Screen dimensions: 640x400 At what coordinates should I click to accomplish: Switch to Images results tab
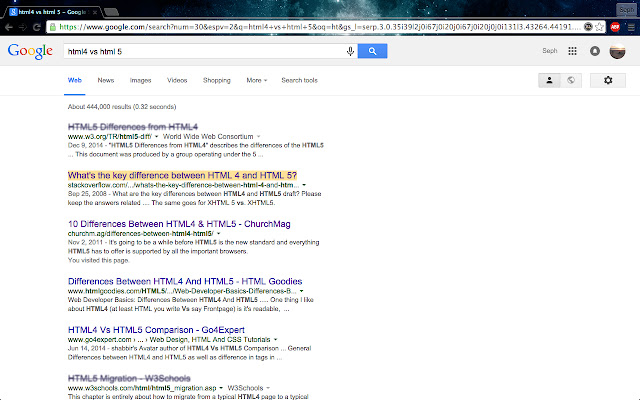pos(140,80)
